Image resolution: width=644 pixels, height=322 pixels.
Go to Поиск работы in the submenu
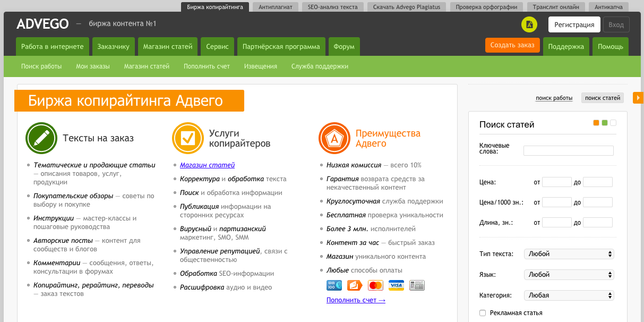pyautogui.click(x=41, y=66)
